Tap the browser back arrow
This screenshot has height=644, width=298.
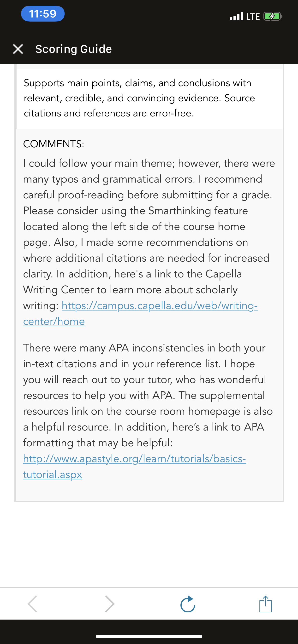[33, 604]
